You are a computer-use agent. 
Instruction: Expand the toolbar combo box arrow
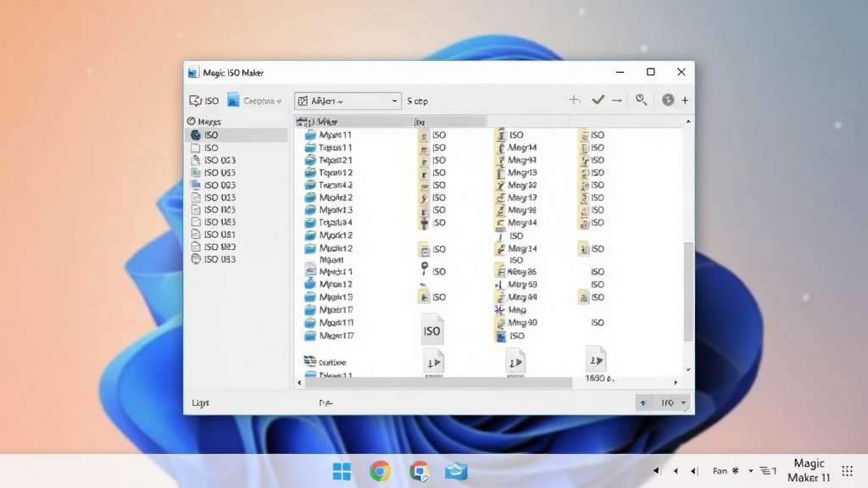[394, 102]
